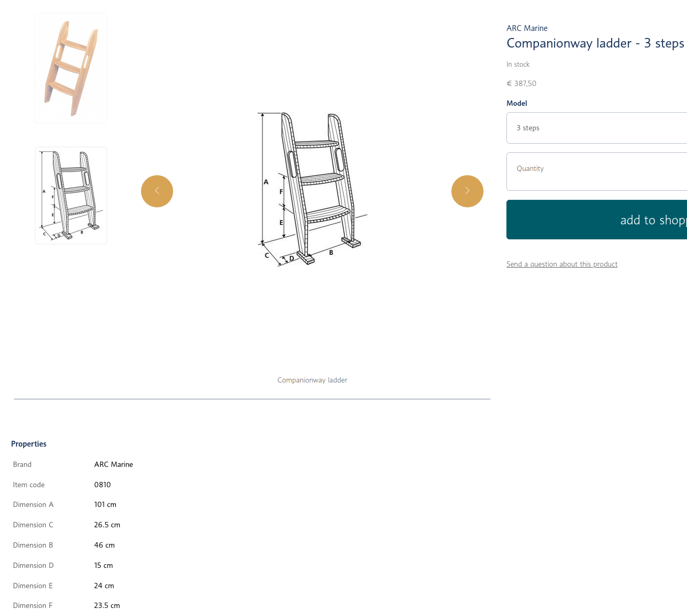Click the next image arrow button

pos(467,191)
